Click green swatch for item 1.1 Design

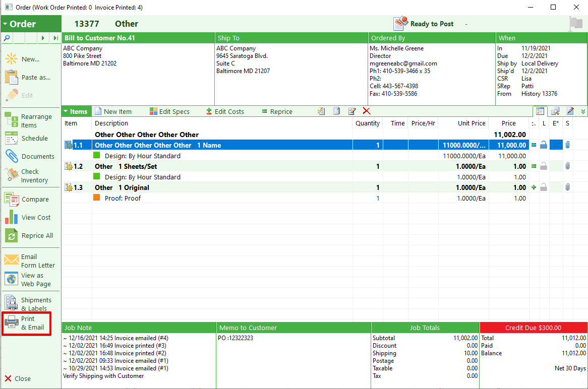click(x=97, y=155)
